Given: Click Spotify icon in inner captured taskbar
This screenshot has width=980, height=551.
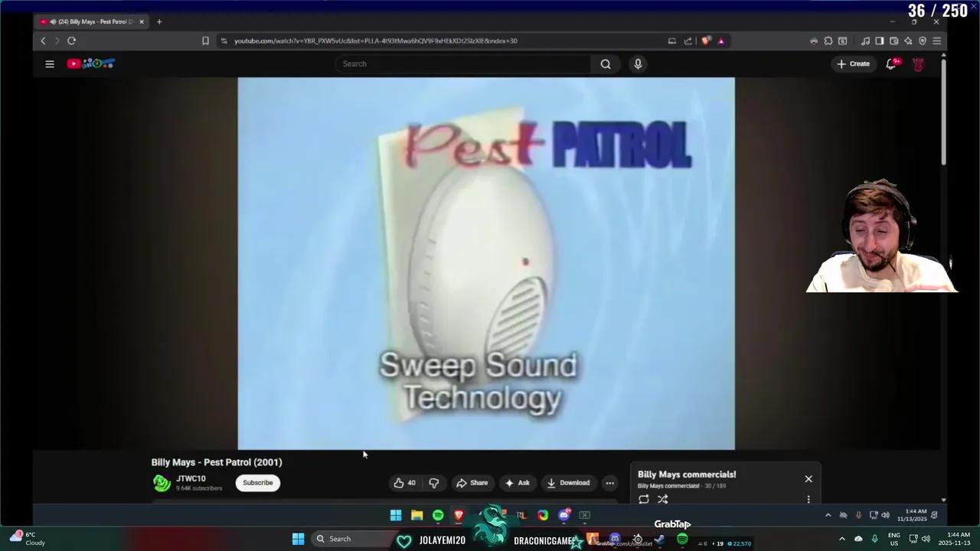Looking at the screenshot, I should coord(438,516).
